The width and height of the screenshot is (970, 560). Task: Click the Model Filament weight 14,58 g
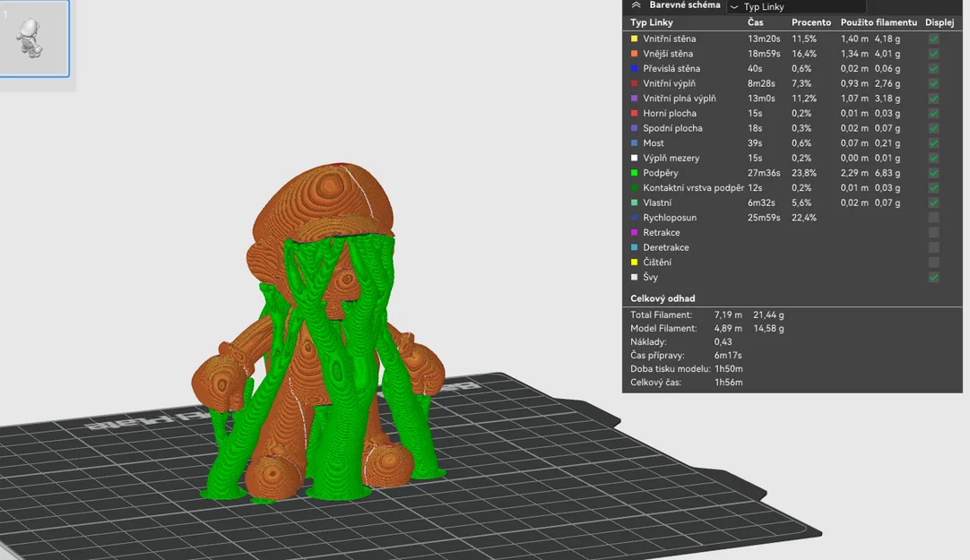[x=768, y=328]
